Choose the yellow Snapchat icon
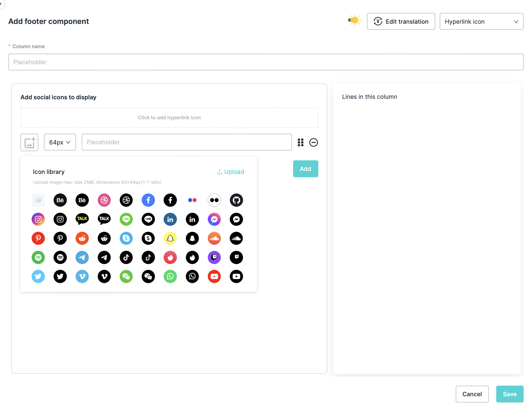The image size is (532, 417). pyautogui.click(x=170, y=238)
